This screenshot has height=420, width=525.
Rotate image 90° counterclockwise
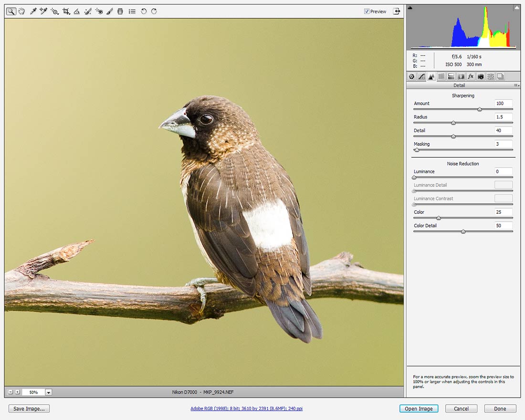pos(144,11)
